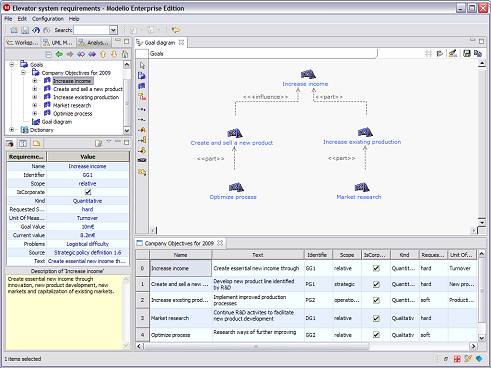Screen dimensions: 491x368
Task: Click the open project icon in main toolbar
Action: pos(14,30)
